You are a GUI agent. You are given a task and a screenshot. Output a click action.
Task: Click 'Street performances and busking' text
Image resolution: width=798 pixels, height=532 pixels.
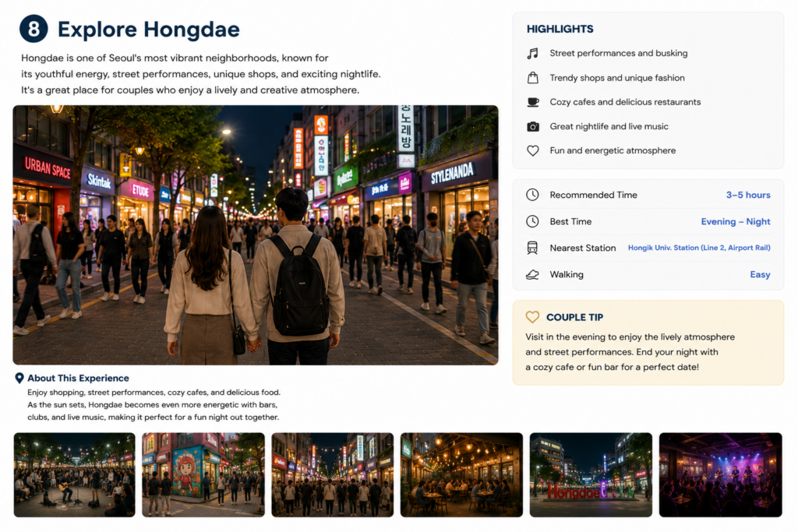click(x=618, y=54)
